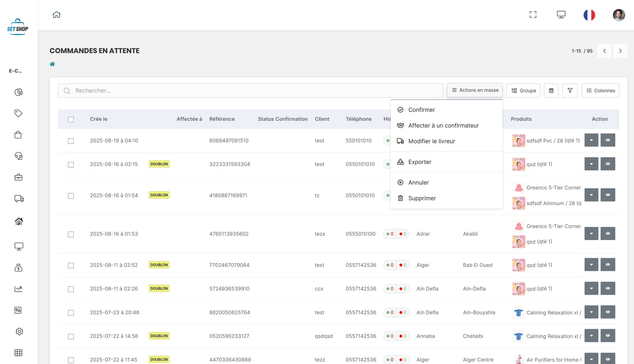
Task: Open the 'Actions en masse' dropdown
Action: coord(474,90)
